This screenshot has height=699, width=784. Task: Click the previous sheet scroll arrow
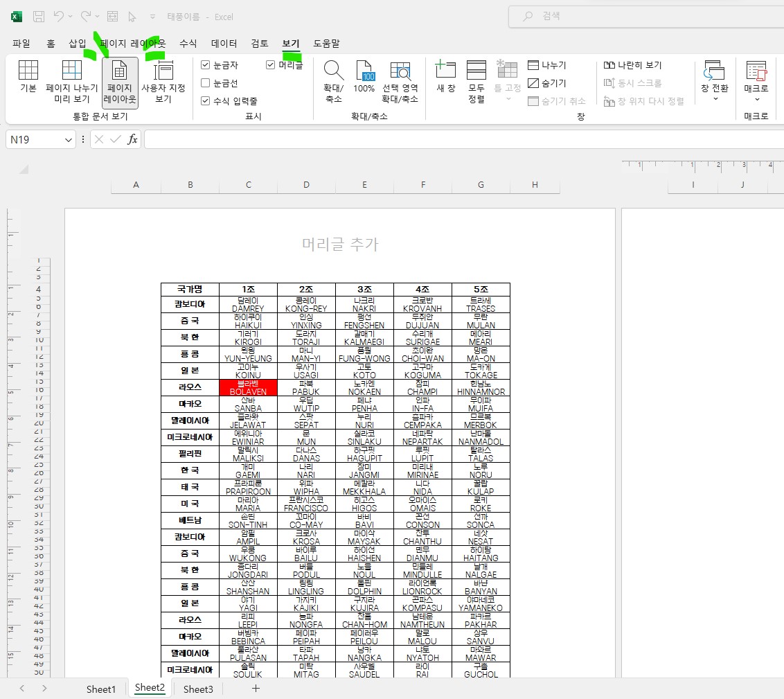[x=22, y=689]
